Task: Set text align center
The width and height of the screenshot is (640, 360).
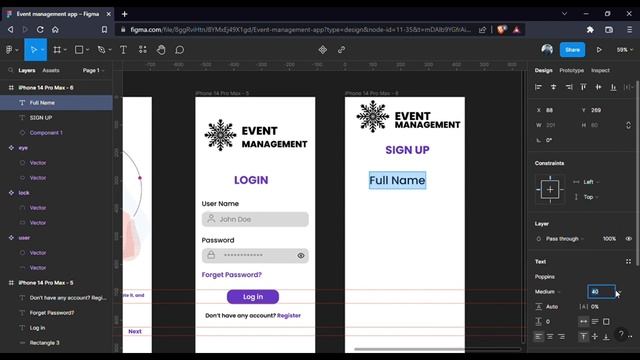Action: [550, 337]
